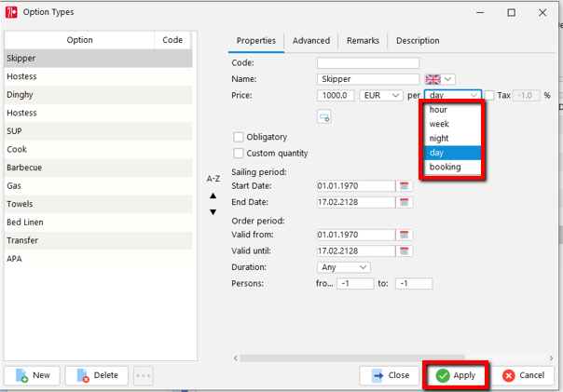Click the Option column header
The width and height of the screenshot is (563, 392).
tap(79, 40)
